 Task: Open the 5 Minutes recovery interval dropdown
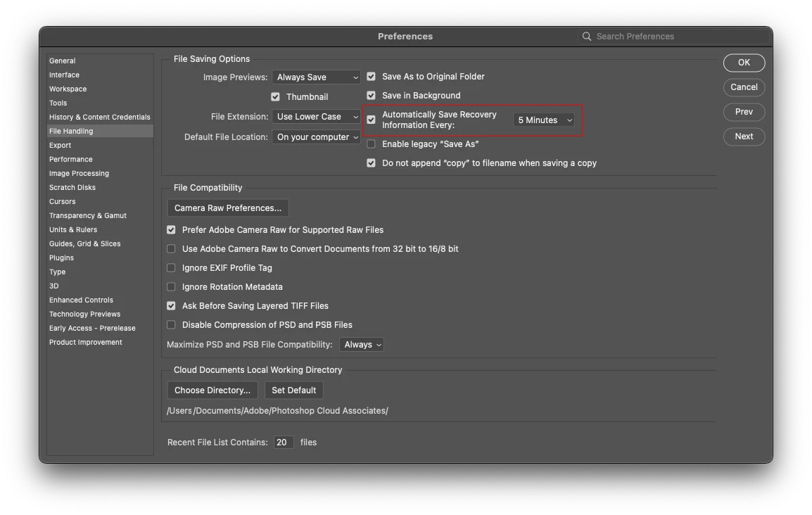544,120
